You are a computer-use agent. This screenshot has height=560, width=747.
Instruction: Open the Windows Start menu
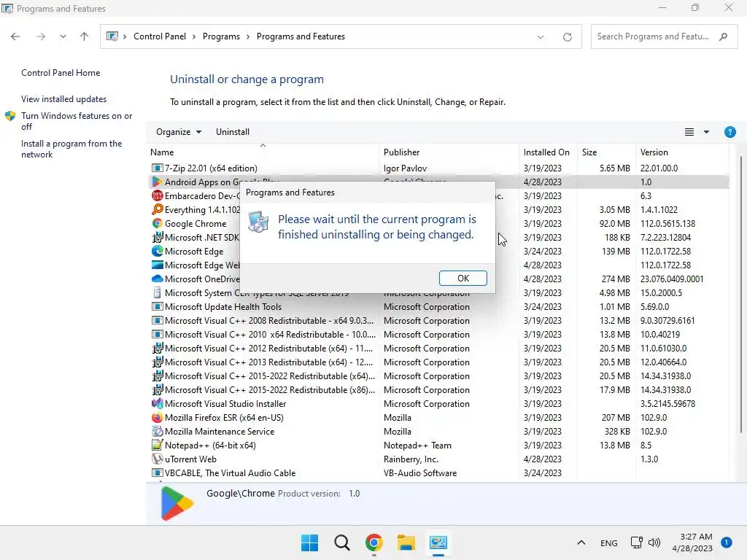pos(309,542)
